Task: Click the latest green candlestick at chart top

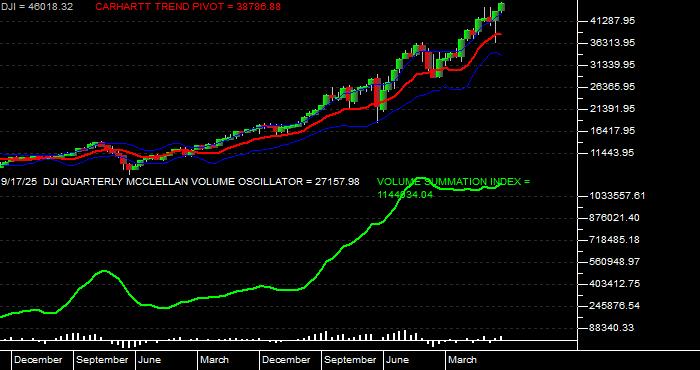Action: [x=502, y=7]
